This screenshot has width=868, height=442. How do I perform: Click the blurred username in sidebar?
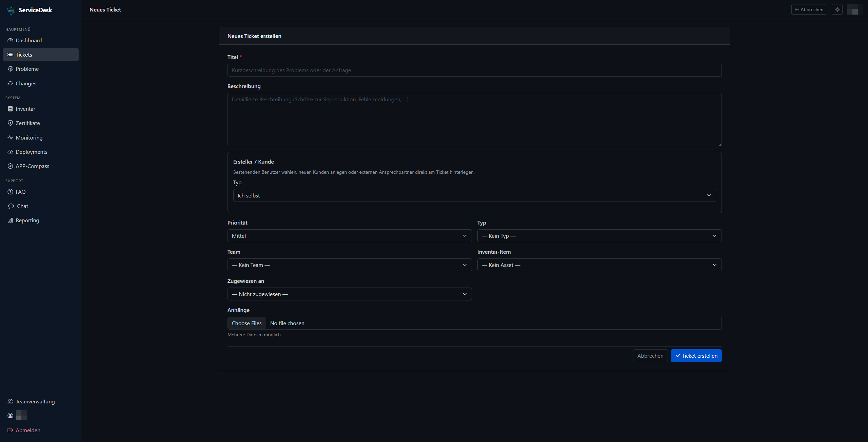point(21,415)
